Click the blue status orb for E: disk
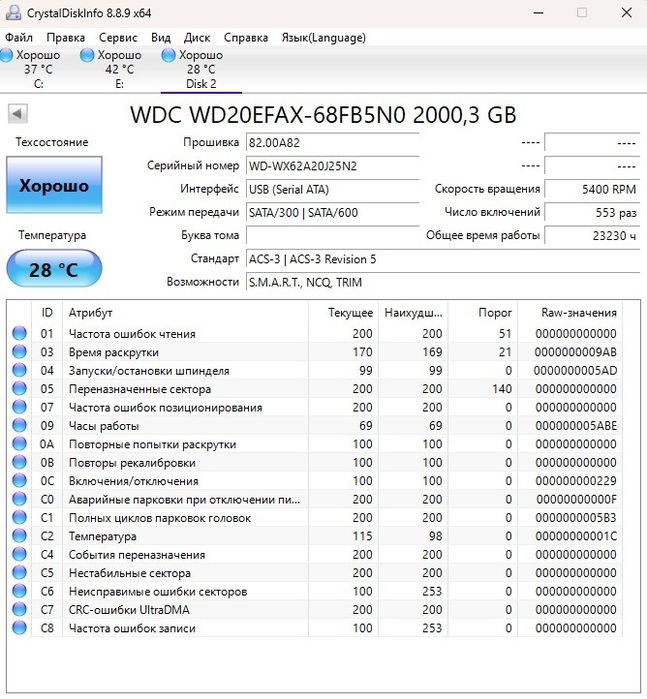 click(87, 55)
